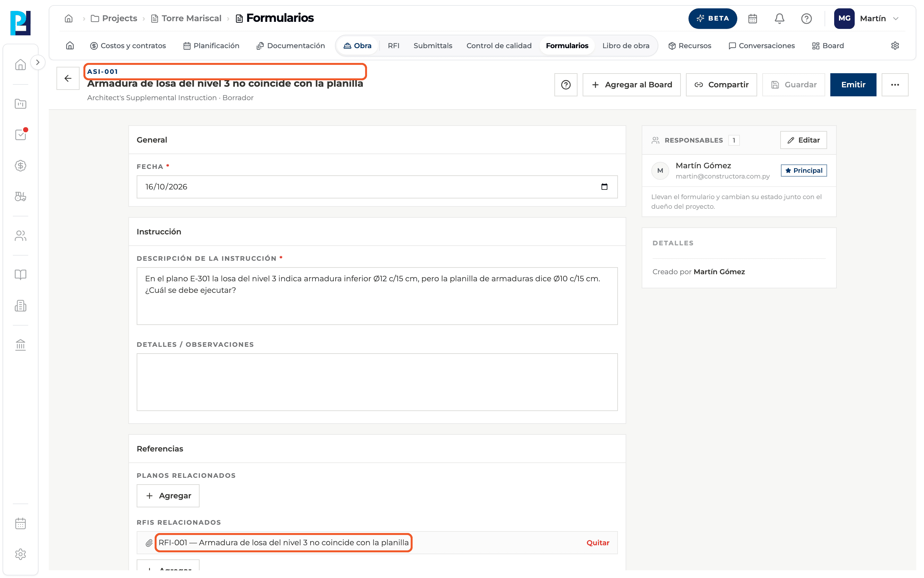Open the sidebar dollar costs icon

tap(20, 165)
